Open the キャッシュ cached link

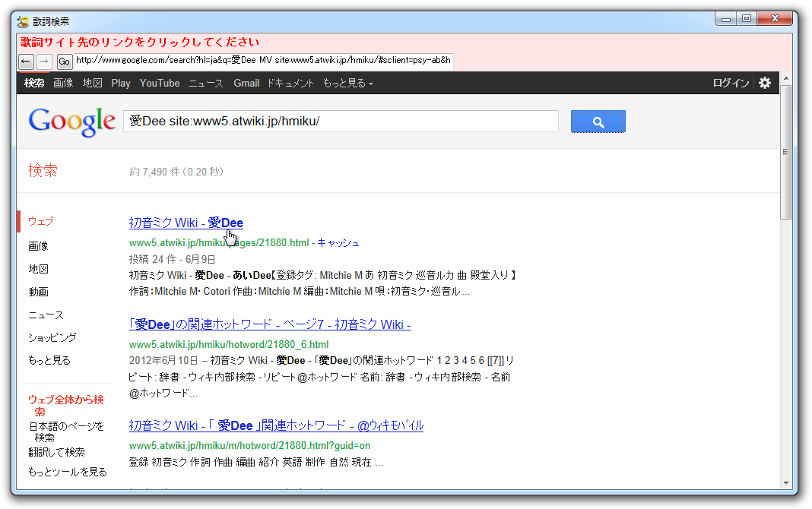click(x=338, y=242)
